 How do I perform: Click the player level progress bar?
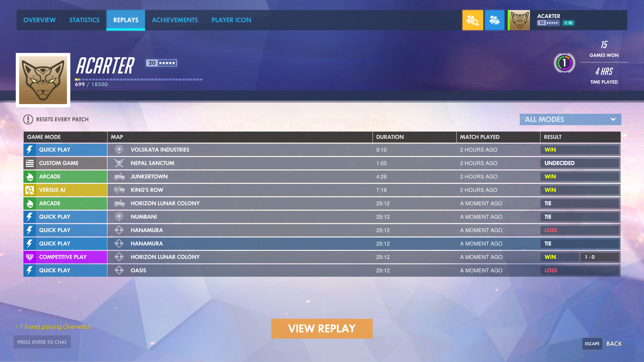tap(138, 79)
